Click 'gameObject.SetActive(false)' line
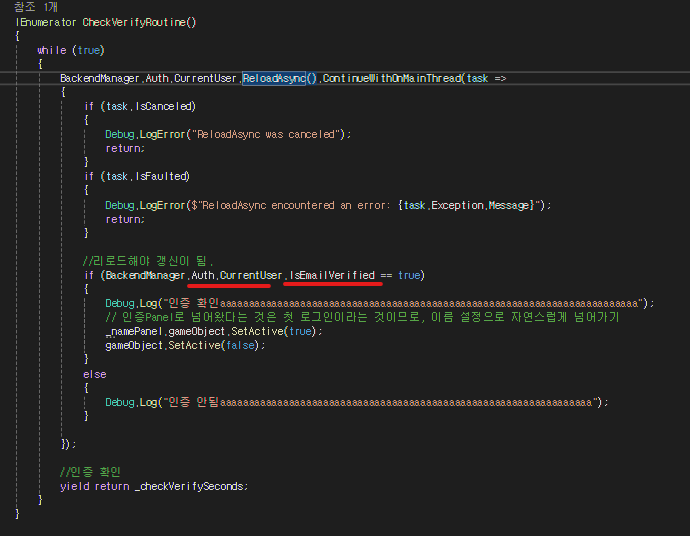 (185, 345)
